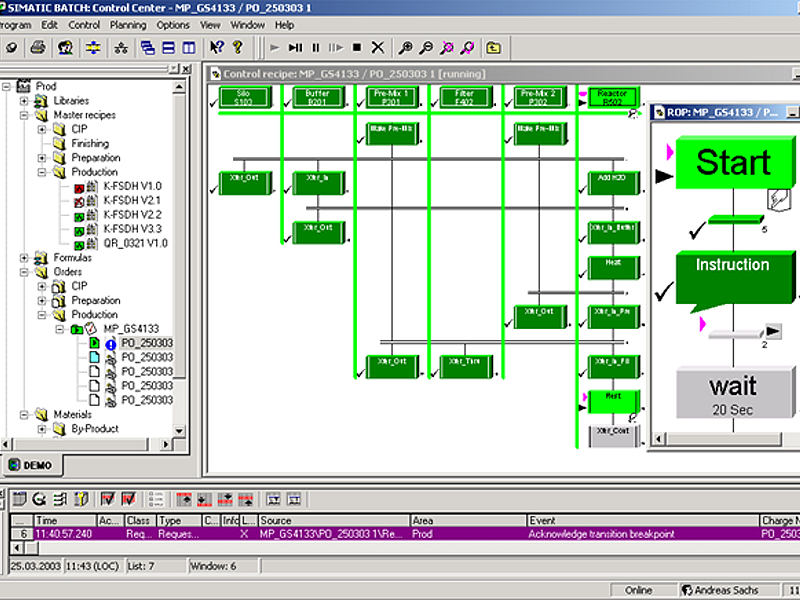Click the yellow-blue synchronize toolbar icon
The width and height of the screenshot is (800, 600).
(93, 48)
